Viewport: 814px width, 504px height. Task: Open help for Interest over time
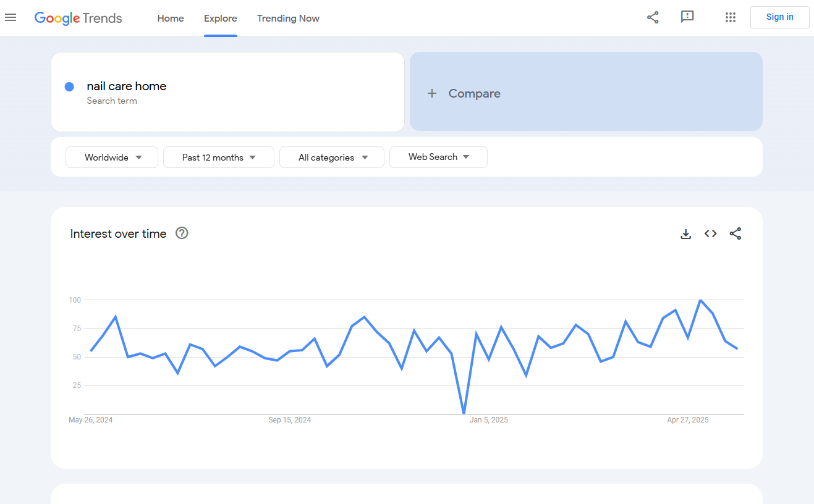pyautogui.click(x=182, y=233)
